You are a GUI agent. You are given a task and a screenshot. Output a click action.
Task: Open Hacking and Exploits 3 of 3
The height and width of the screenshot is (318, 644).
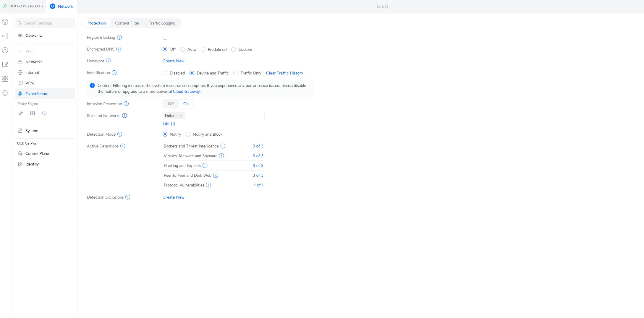(x=258, y=166)
